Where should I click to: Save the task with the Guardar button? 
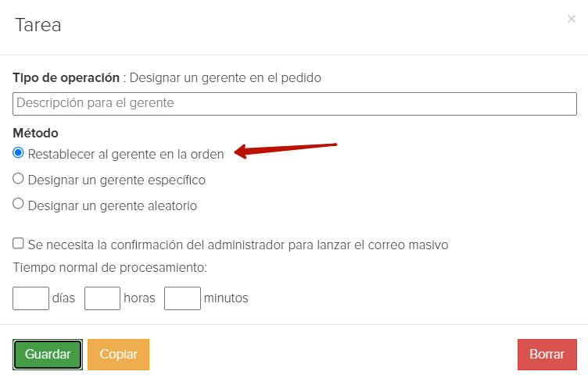click(48, 355)
